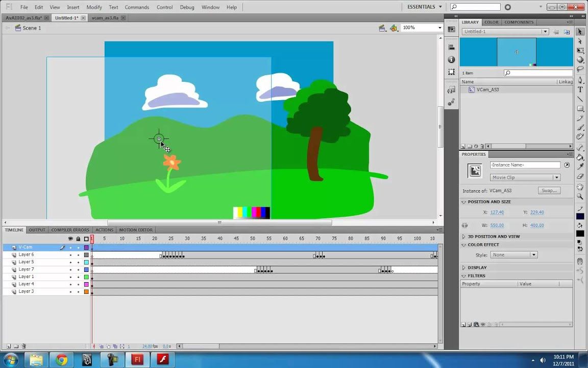Click the Swap... button

coord(549,191)
